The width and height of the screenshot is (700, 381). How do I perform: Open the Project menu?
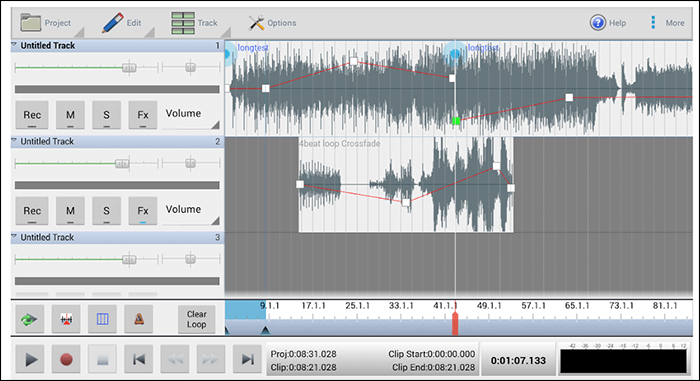46,23
